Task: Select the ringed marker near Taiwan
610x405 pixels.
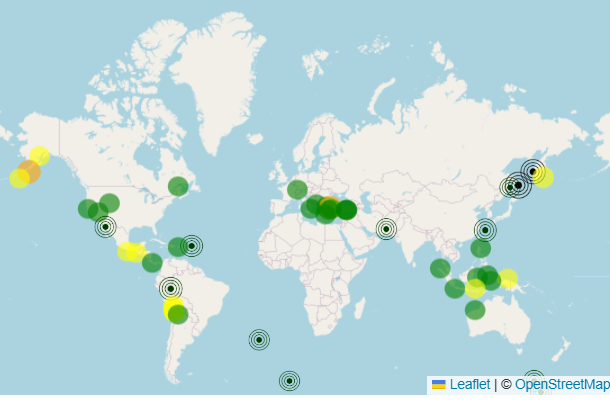Action: [x=485, y=230]
